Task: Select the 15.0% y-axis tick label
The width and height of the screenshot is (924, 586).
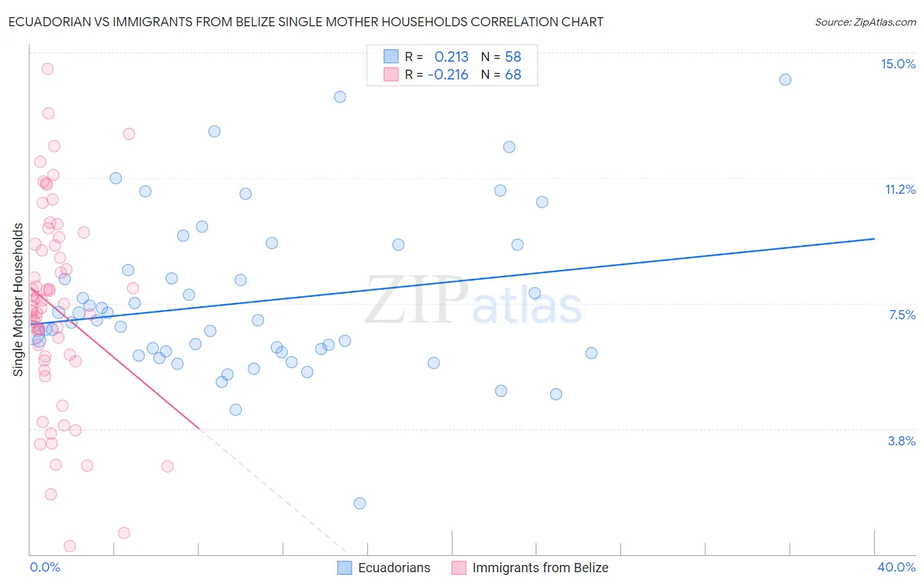Action: coord(898,64)
